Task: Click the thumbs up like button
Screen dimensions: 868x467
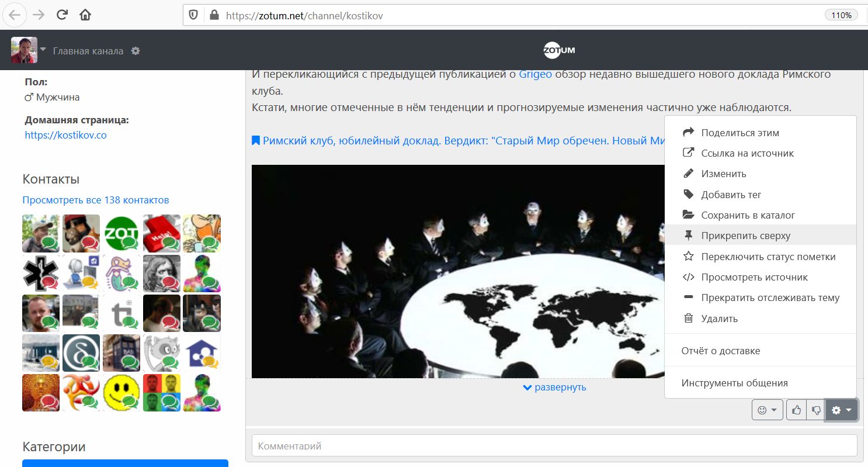Action: 796,410
